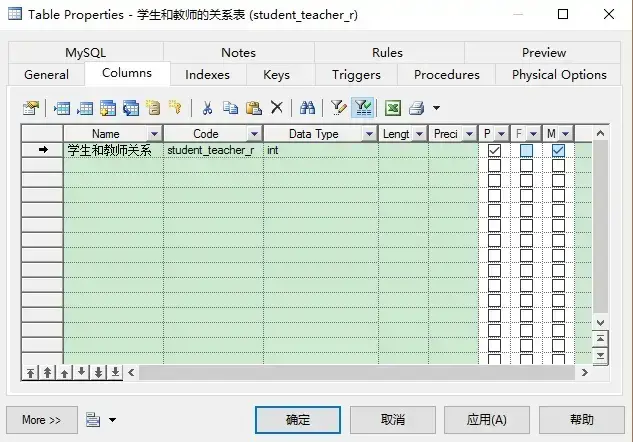Switch to the Indexes tab
633x442 pixels.
point(208,75)
